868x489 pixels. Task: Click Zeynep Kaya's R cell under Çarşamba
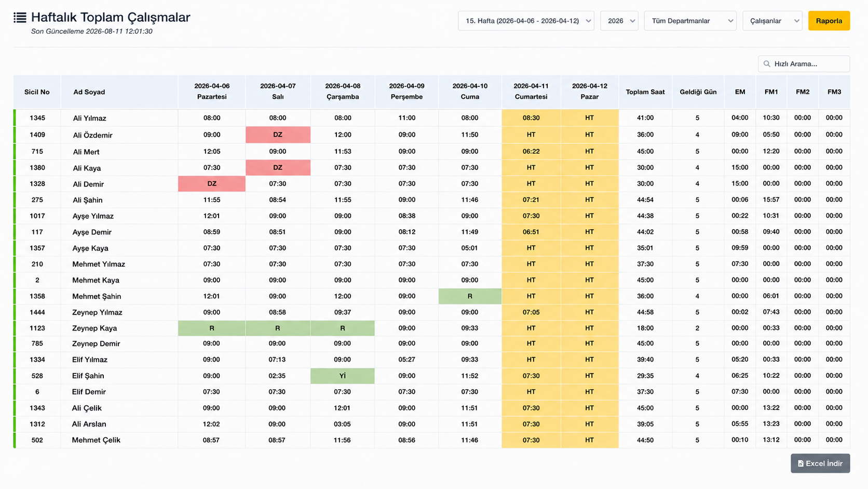[x=343, y=328]
